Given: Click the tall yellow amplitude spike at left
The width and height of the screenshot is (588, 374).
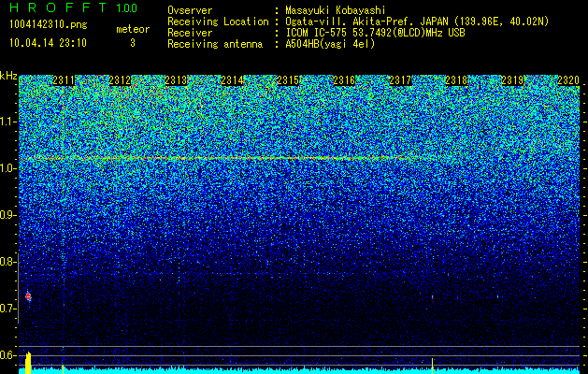Looking at the screenshot, I should [x=28, y=363].
